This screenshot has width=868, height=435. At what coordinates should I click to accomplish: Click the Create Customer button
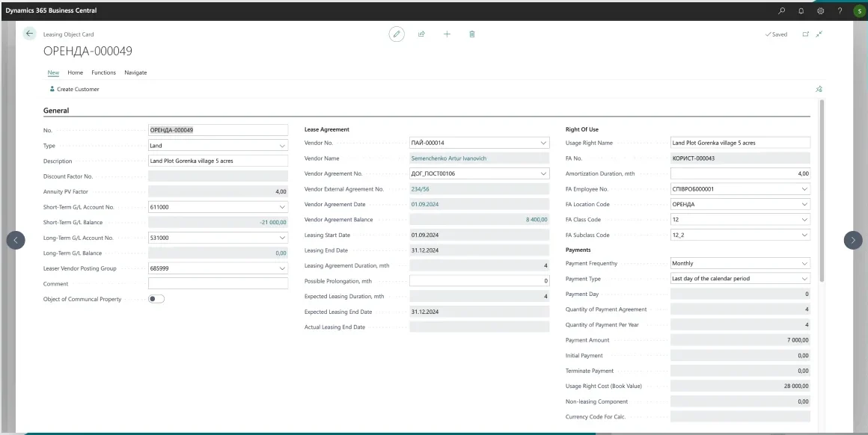(x=74, y=89)
